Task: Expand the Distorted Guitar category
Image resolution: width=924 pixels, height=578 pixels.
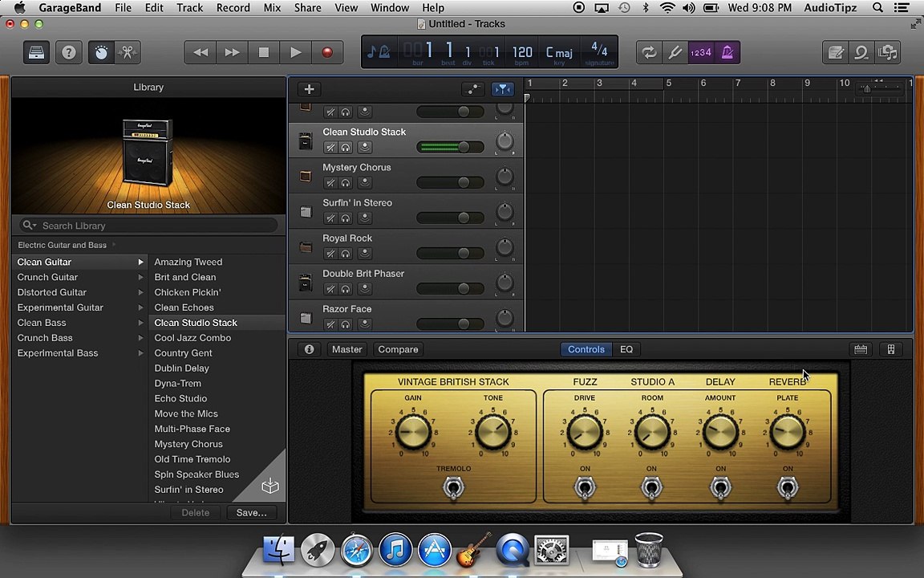Action: pyautogui.click(x=140, y=292)
